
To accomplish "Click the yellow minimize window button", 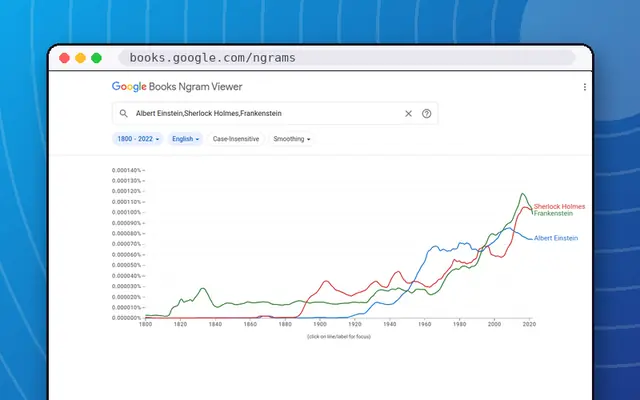I will (80, 58).
